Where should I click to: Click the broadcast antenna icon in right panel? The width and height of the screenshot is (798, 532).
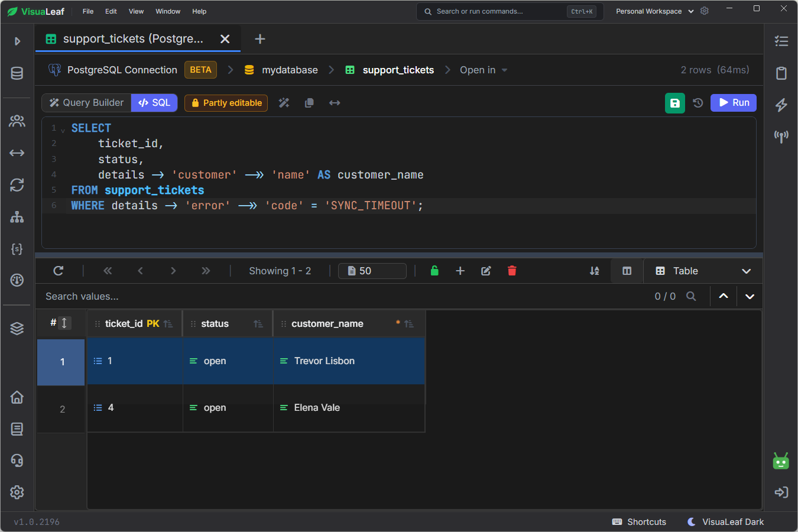781,137
